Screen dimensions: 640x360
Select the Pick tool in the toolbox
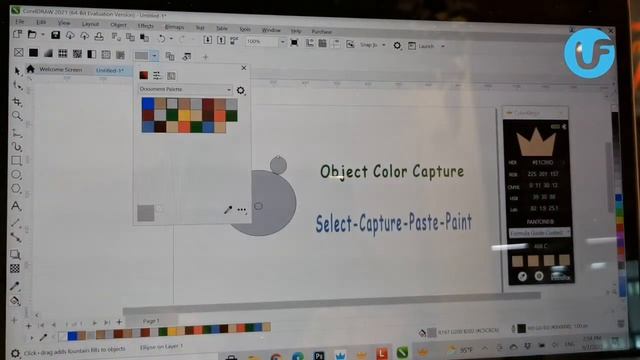coord(17,71)
